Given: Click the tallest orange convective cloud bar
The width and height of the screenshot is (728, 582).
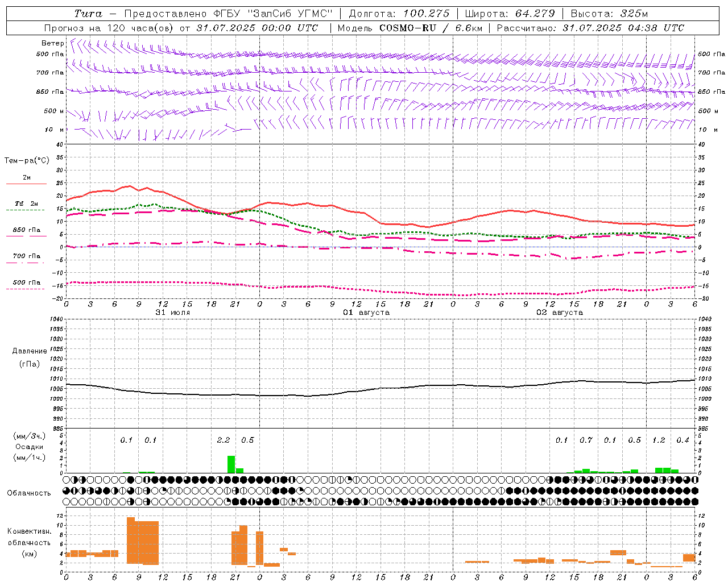Looking at the screenshot, I should (131, 541).
